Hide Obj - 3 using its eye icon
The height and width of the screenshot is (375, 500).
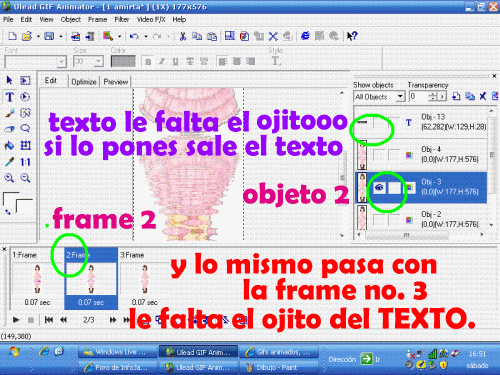(x=379, y=188)
